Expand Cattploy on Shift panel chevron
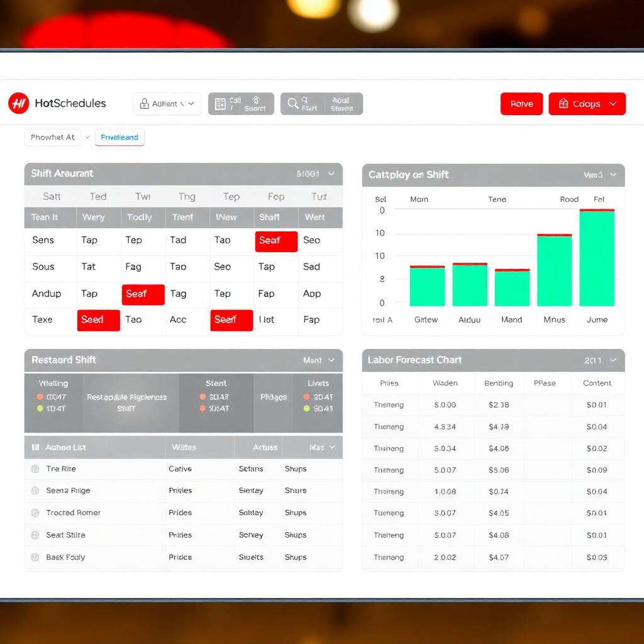This screenshot has height=644, width=644. pos(613,175)
